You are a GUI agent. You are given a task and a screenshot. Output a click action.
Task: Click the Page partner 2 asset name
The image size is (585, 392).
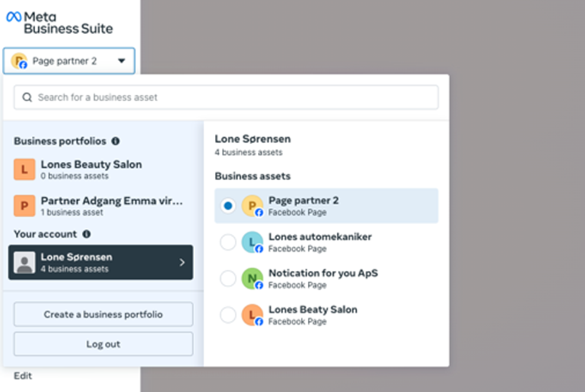(304, 200)
